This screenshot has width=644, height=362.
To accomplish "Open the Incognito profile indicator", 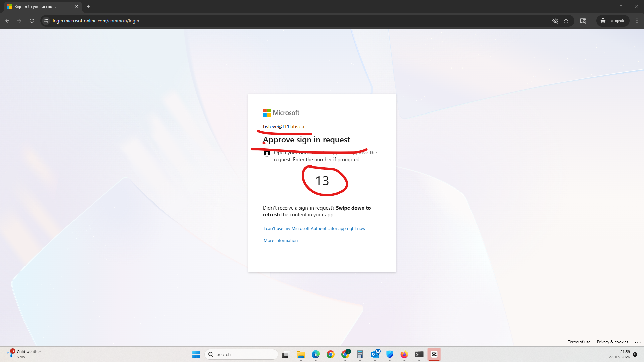I will coord(613,21).
